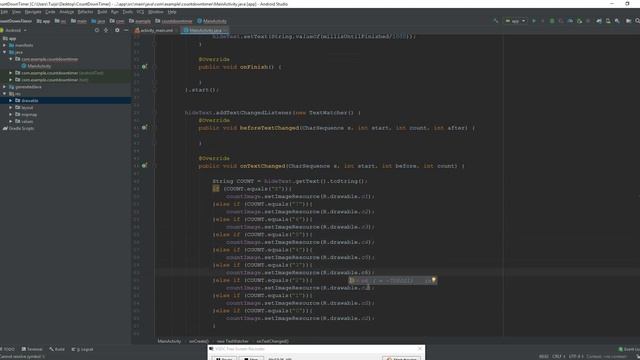Select the MainActivity.java editor tab
Image resolution: width=640 pixels, height=360 pixels.
204,30
